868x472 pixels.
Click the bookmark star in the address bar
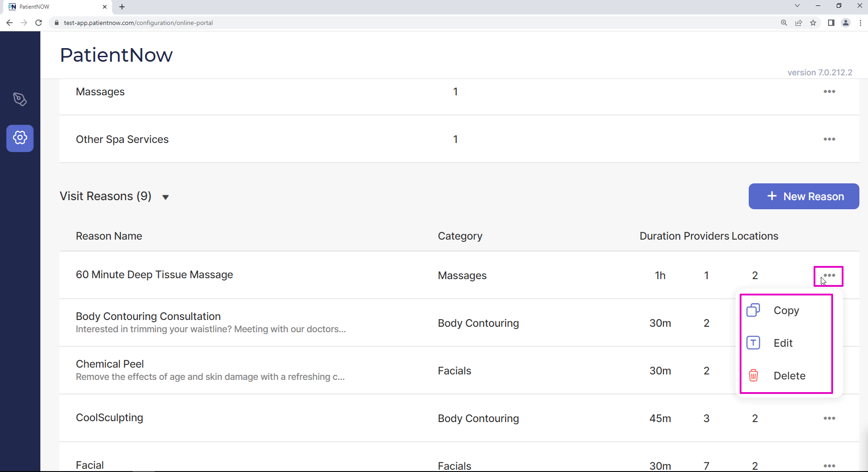pyautogui.click(x=814, y=23)
